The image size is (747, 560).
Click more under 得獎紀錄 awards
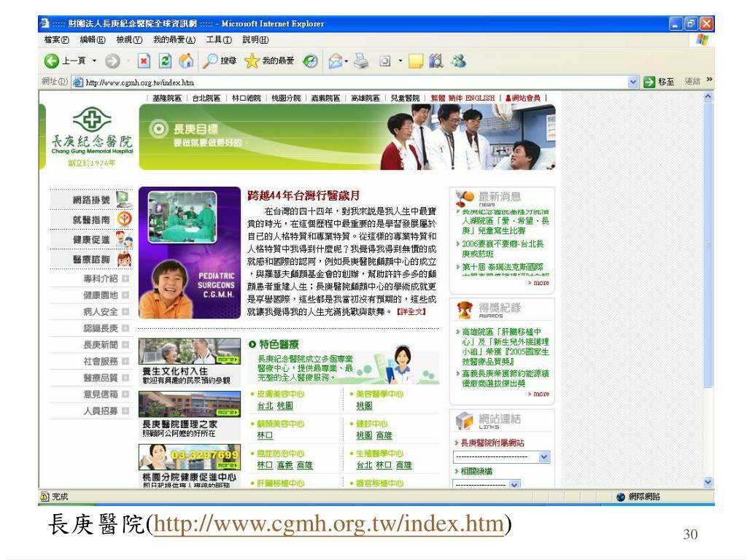coord(539,394)
